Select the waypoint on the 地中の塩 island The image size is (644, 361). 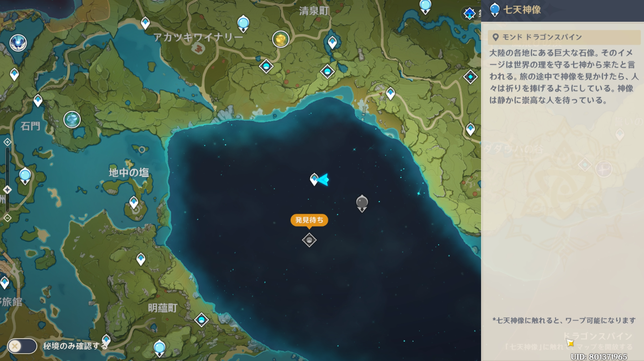[134, 202]
